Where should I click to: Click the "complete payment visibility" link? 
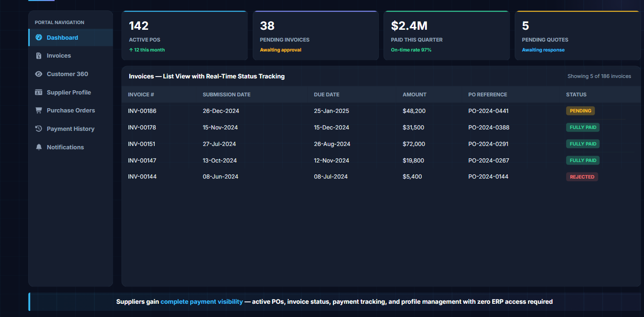pyautogui.click(x=201, y=301)
